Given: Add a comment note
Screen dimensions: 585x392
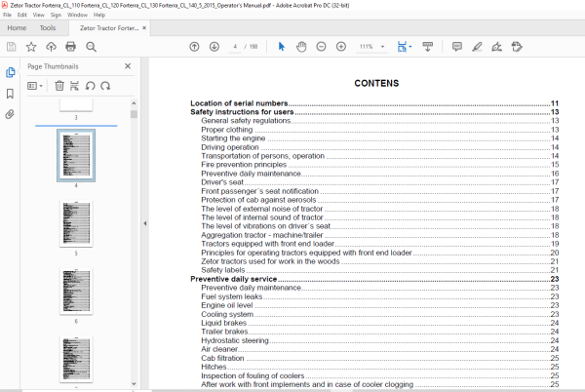Looking at the screenshot, I should tap(457, 47).
